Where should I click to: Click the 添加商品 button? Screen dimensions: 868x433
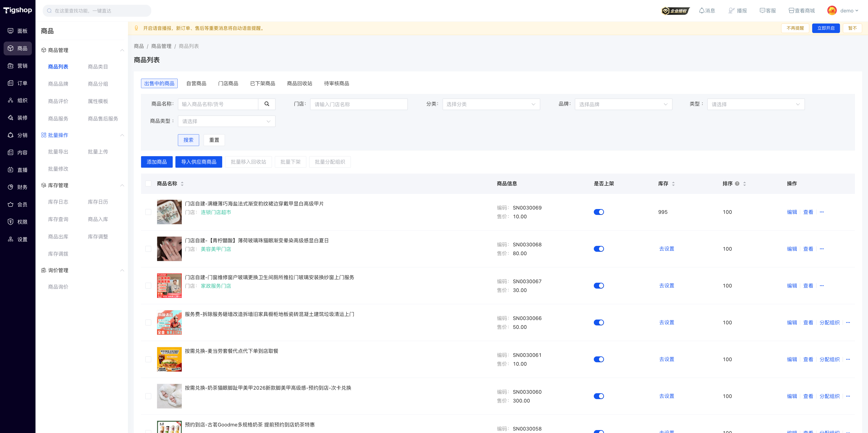[x=157, y=162]
